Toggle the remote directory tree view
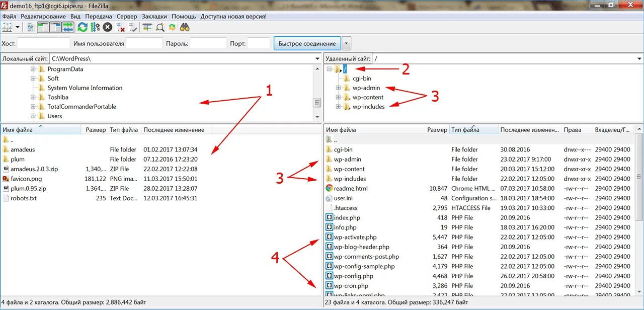 click(x=55, y=27)
